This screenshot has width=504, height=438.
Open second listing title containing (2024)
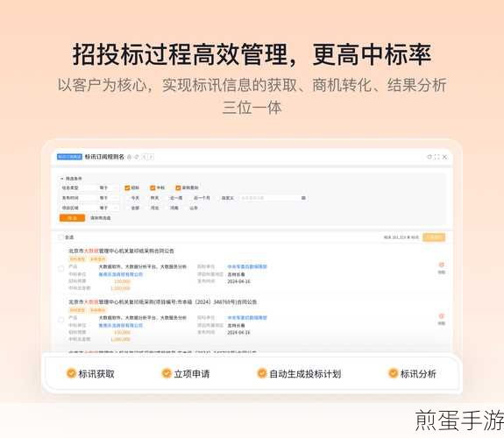163,301
